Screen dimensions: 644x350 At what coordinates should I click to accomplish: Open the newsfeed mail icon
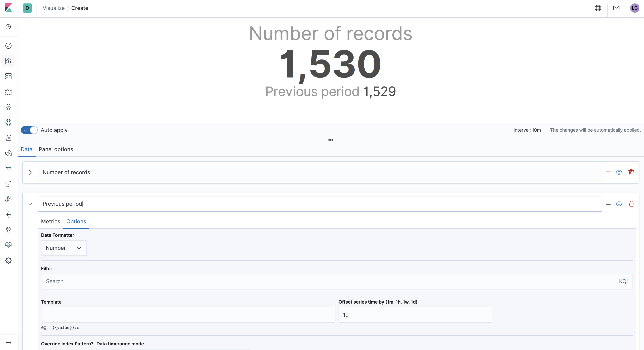click(x=616, y=8)
